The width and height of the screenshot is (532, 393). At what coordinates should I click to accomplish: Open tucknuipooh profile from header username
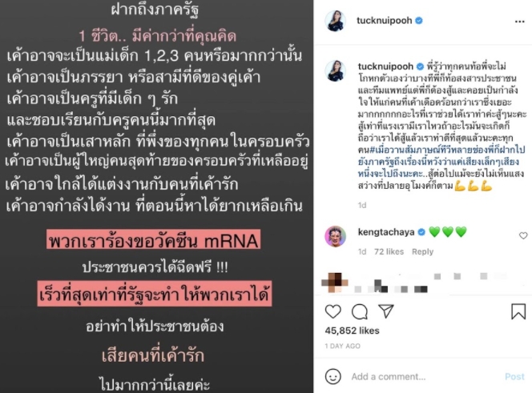(384, 21)
